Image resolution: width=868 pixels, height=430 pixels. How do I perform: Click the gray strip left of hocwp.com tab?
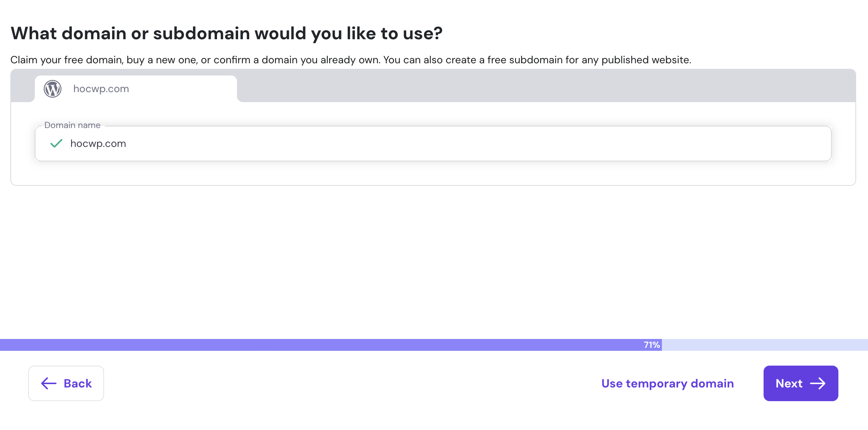[23, 86]
